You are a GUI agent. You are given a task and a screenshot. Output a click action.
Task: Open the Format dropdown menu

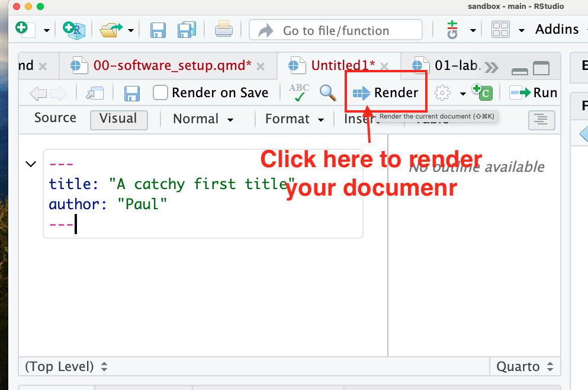[x=294, y=119]
